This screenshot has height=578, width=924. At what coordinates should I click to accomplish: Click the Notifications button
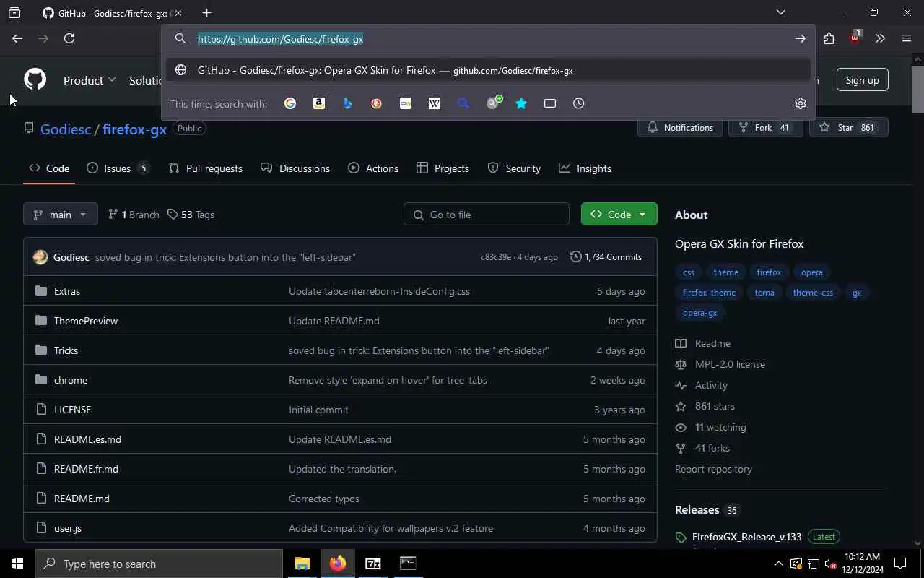pos(680,127)
